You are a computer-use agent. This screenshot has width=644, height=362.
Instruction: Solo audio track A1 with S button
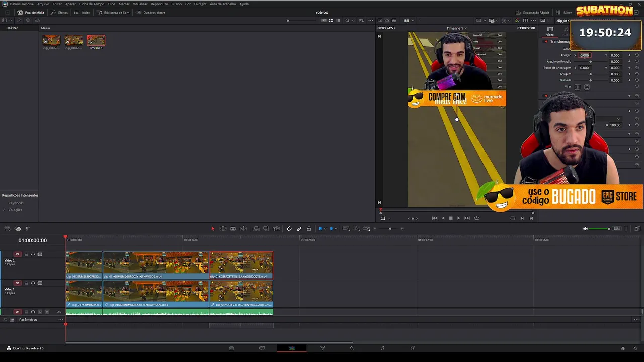pos(40,312)
